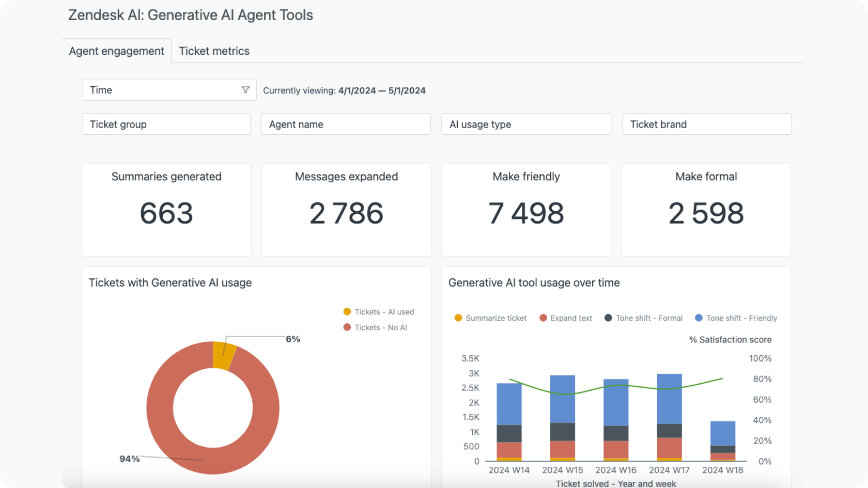
Task: Open the Ticket group filter
Action: pos(166,124)
